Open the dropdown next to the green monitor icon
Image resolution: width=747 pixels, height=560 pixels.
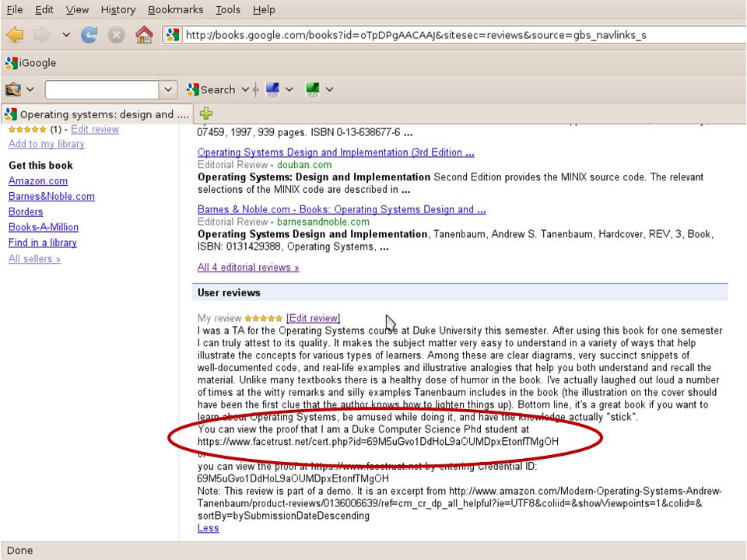[x=329, y=89]
